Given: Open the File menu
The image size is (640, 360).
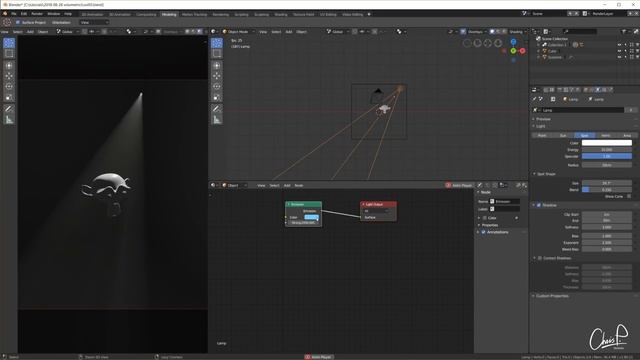Looking at the screenshot, I should coord(14,14).
